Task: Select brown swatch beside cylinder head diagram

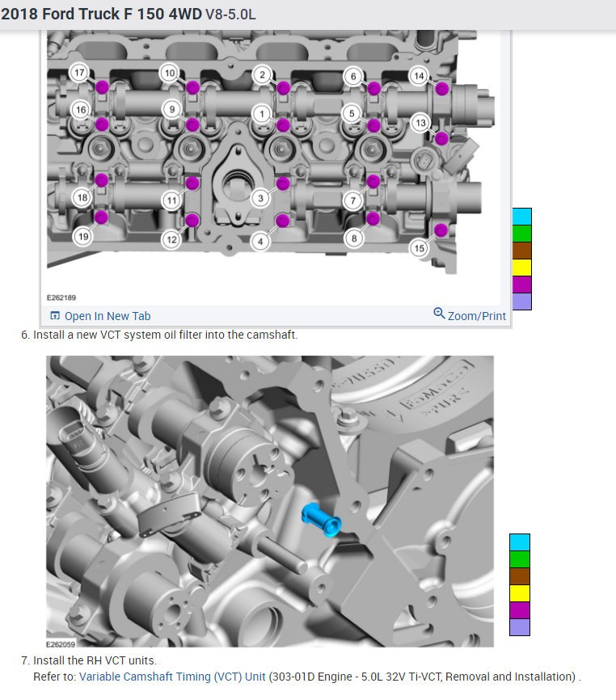Action: [x=521, y=251]
